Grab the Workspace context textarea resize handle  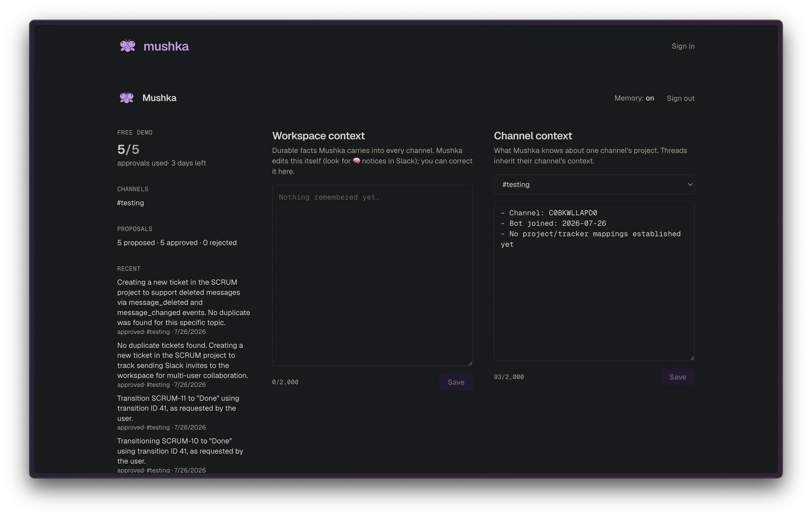[x=470, y=363]
